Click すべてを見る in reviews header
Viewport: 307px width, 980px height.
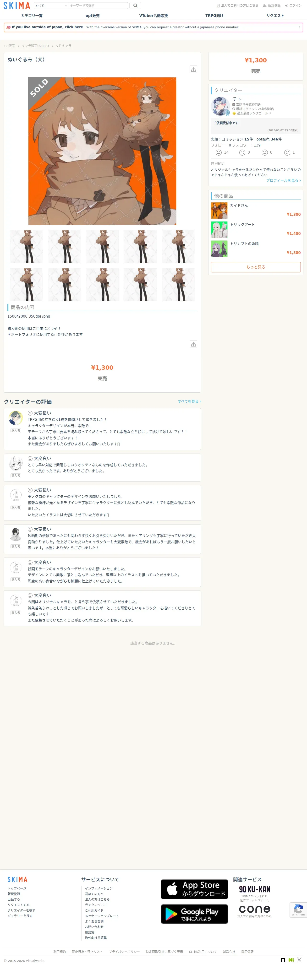point(189,401)
